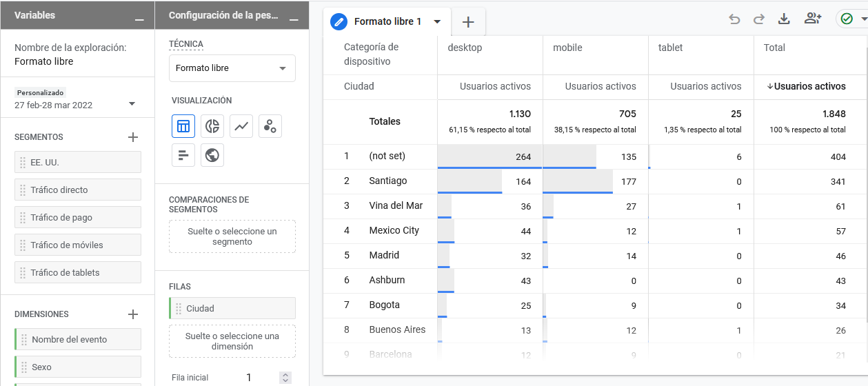Open the Técnica Formato libre dropdown
The height and width of the screenshot is (386, 868).
point(232,68)
